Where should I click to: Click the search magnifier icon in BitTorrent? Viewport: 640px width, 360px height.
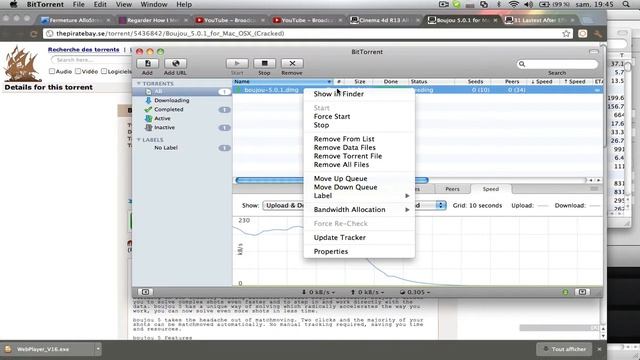522,64
